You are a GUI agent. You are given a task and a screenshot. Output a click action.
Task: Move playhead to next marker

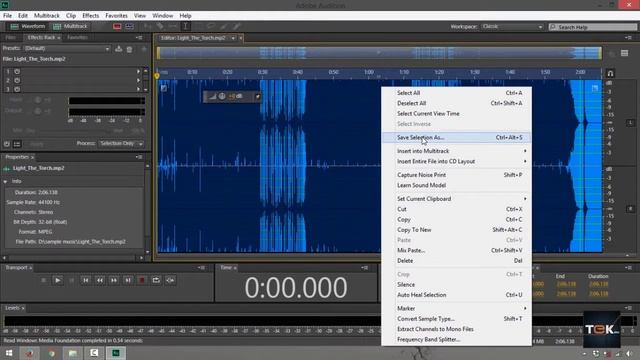click(128, 280)
